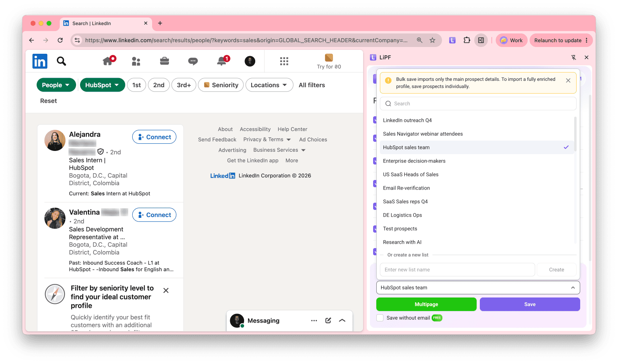
Task: Open the Seniority premium filter
Action: pyautogui.click(x=221, y=85)
